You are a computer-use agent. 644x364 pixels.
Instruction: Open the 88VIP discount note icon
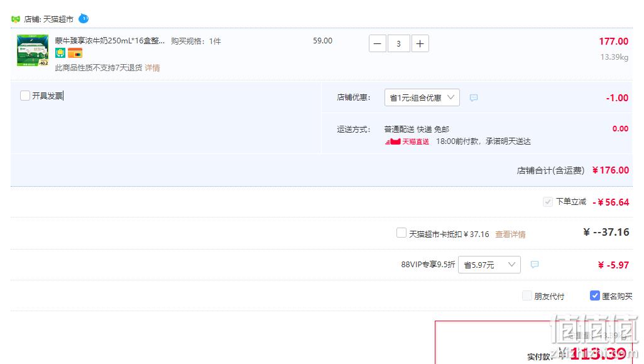click(x=534, y=265)
